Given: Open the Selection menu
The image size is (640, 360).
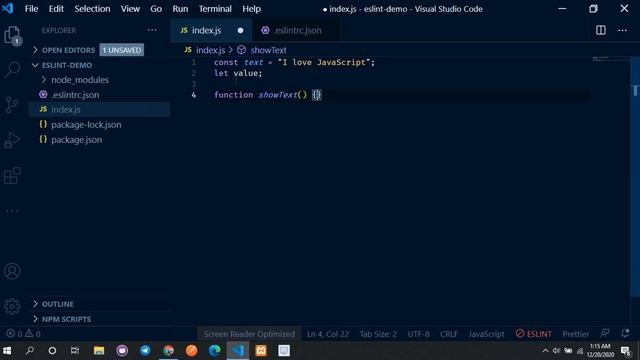Looking at the screenshot, I should point(92,9).
